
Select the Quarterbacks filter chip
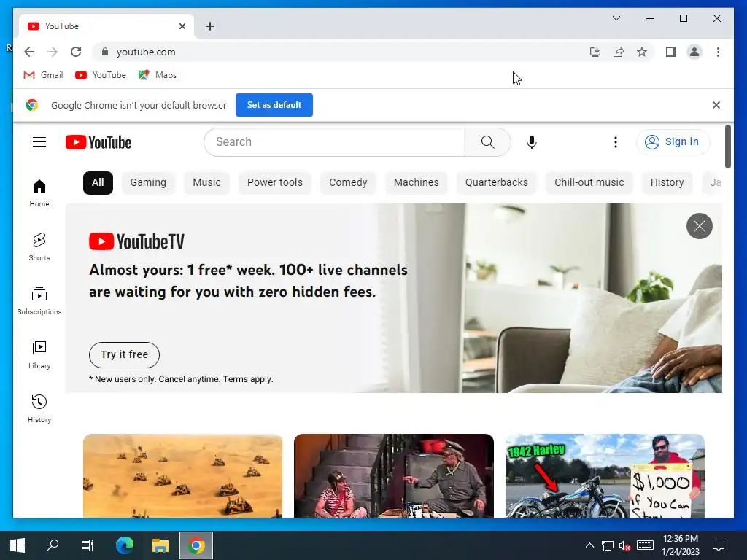point(496,183)
